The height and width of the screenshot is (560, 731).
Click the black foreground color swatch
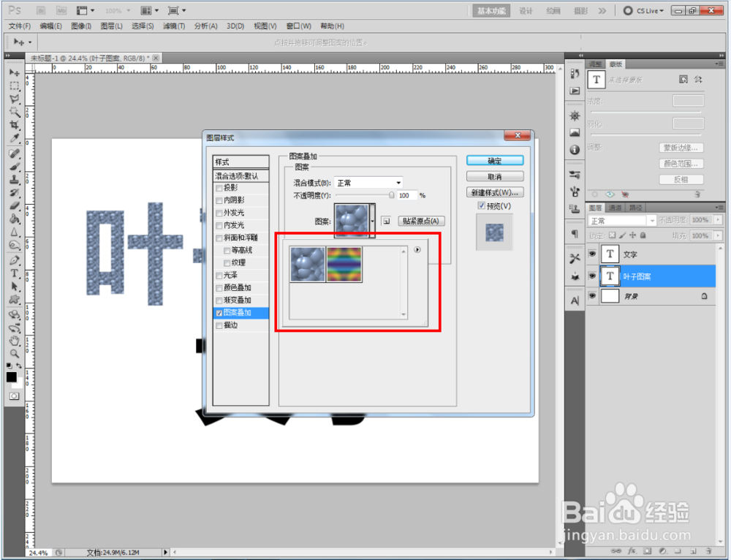(11, 377)
